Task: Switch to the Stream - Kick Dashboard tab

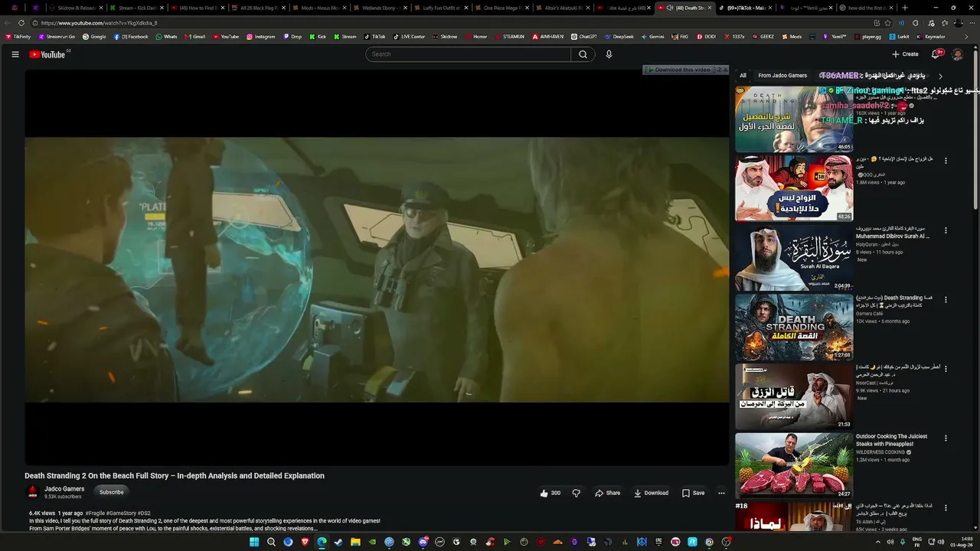Action: [x=136, y=8]
